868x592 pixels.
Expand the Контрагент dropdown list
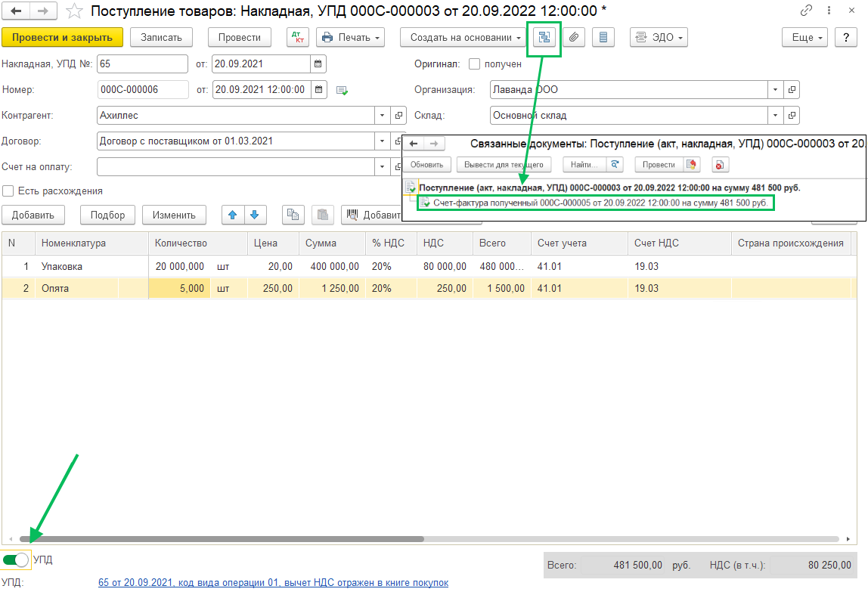click(382, 116)
